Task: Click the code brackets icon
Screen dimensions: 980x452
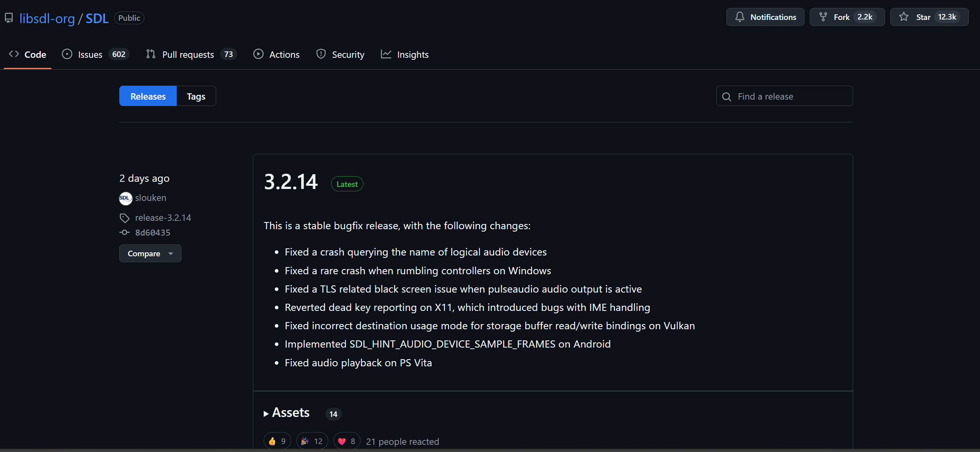Action: point(14,54)
